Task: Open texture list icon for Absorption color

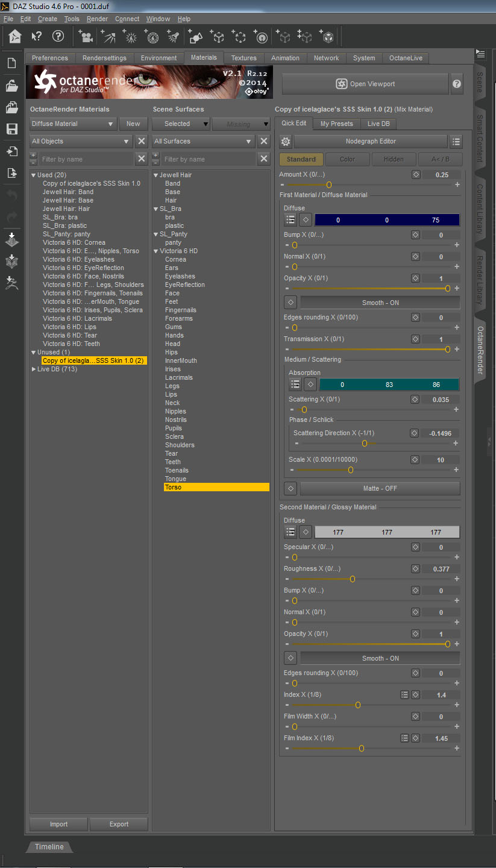Action: [295, 385]
